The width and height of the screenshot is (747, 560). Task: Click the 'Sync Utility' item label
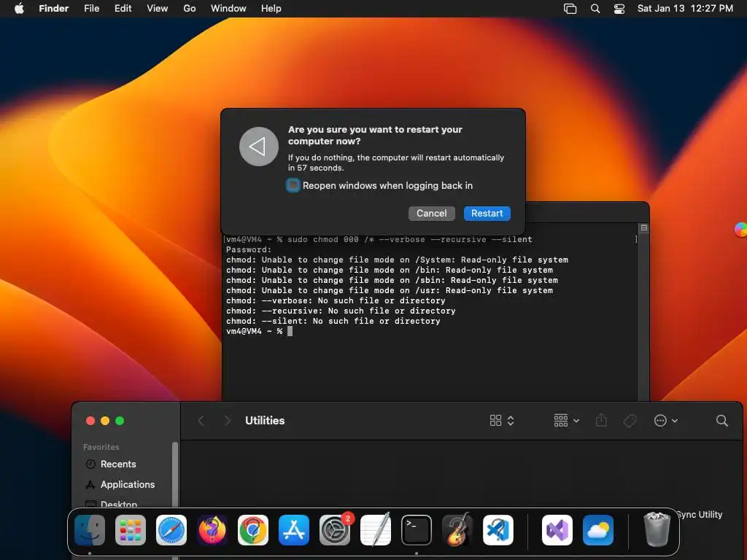[700, 514]
